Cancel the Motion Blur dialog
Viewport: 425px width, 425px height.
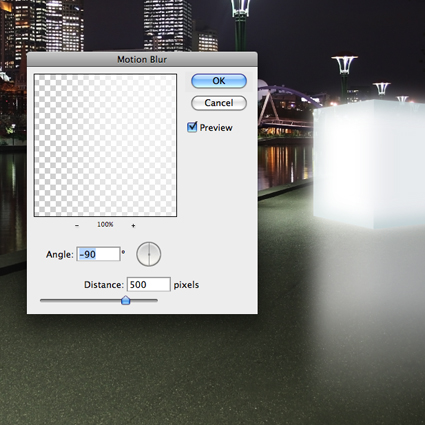point(219,103)
